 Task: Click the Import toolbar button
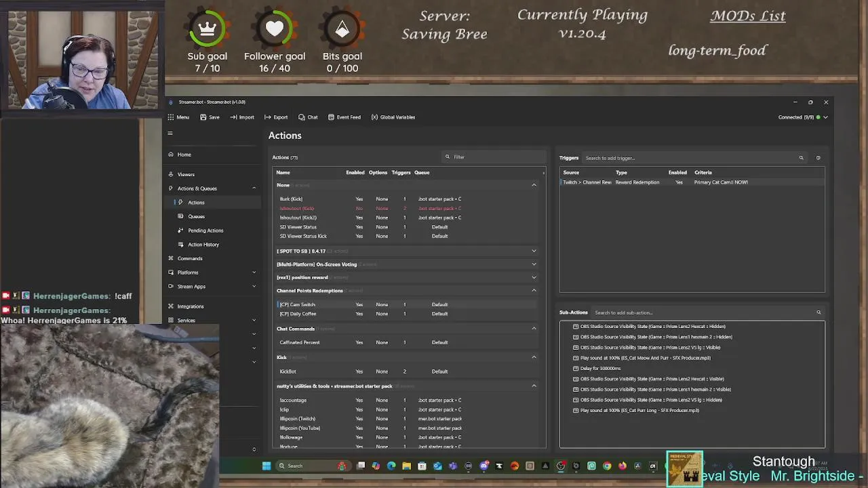[242, 117]
